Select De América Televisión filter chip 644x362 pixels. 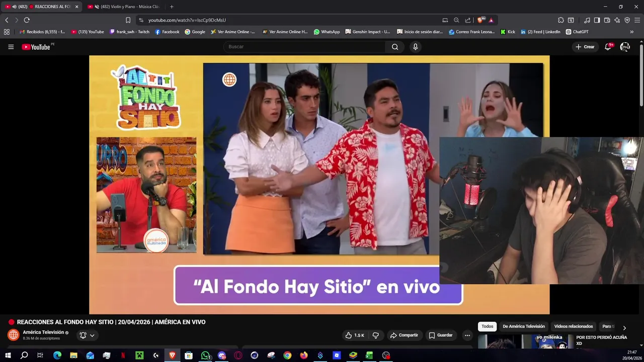[523, 326]
